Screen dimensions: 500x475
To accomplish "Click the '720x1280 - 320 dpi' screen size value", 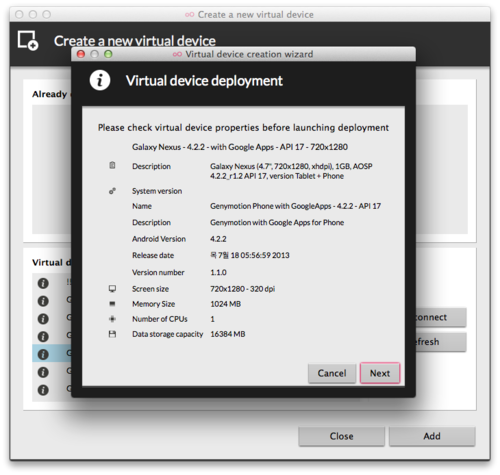I will click(x=242, y=289).
